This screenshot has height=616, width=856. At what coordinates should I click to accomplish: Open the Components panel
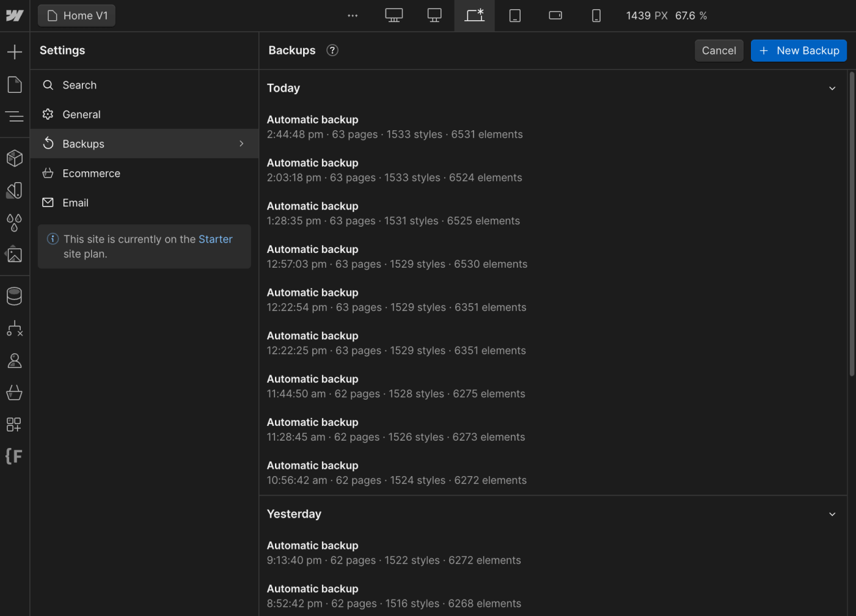tap(14, 158)
